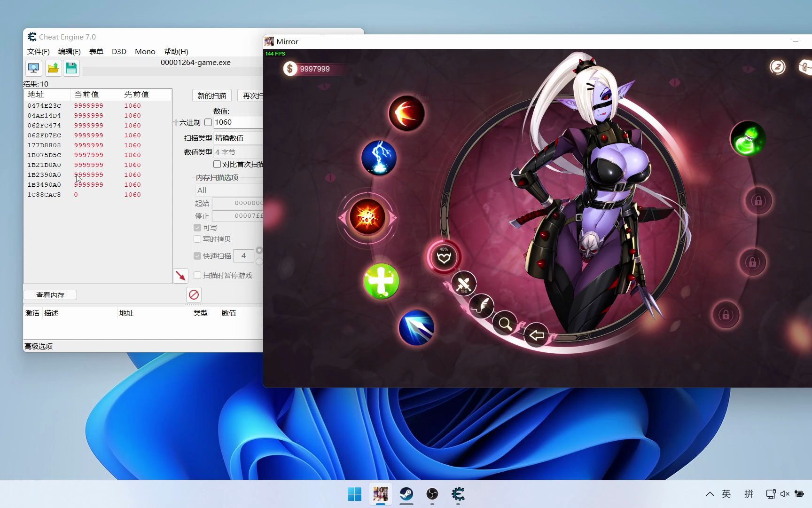812x508 pixels.
Task: Toggle the 十六进制 hexadecimal checkbox
Action: click(x=208, y=122)
